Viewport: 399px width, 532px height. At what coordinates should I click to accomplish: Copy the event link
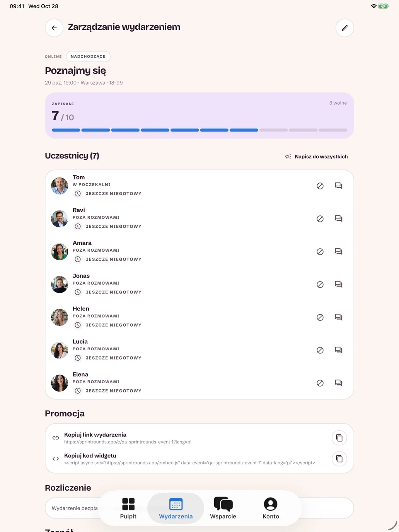(x=339, y=438)
